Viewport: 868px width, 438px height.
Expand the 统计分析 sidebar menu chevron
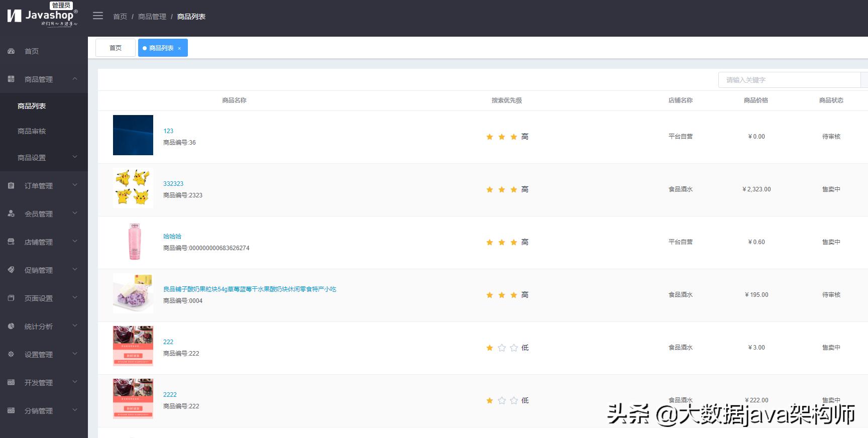(x=75, y=326)
